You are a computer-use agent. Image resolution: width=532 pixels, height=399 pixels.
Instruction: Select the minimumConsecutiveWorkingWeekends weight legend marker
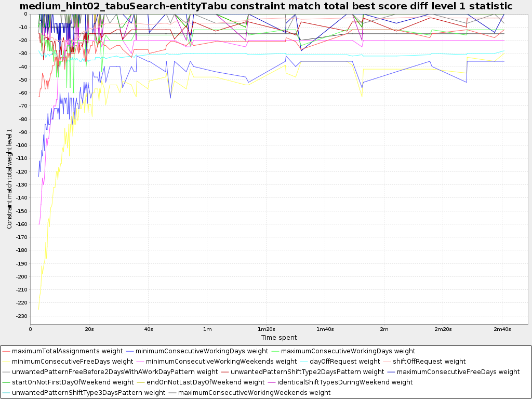pos(142,362)
